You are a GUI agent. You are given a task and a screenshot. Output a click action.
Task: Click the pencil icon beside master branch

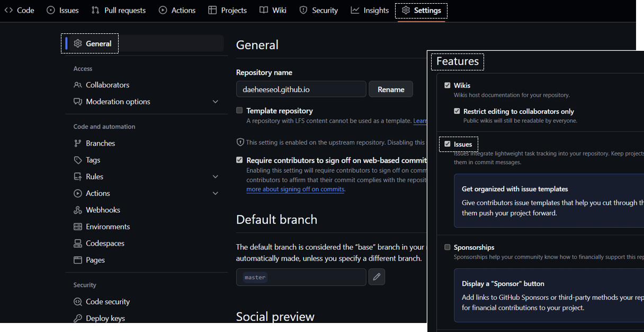[x=377, y=277]
